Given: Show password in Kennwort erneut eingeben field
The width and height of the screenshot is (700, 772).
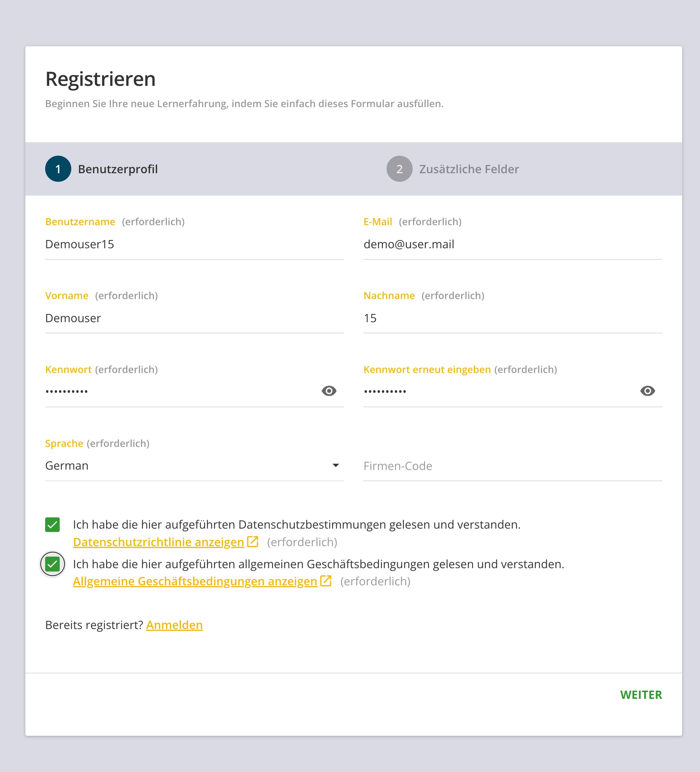Looking at the screenshot, I should 647,391.
